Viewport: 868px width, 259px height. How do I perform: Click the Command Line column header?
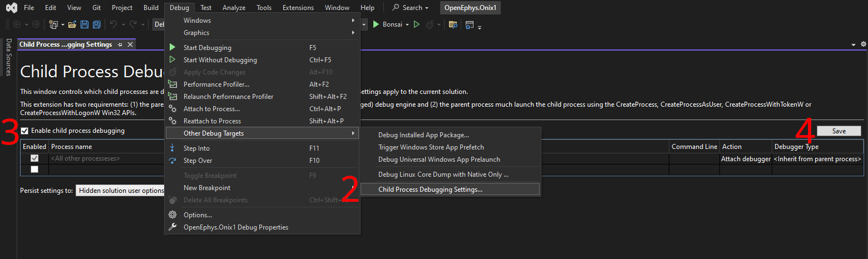[x=694, y=147]
